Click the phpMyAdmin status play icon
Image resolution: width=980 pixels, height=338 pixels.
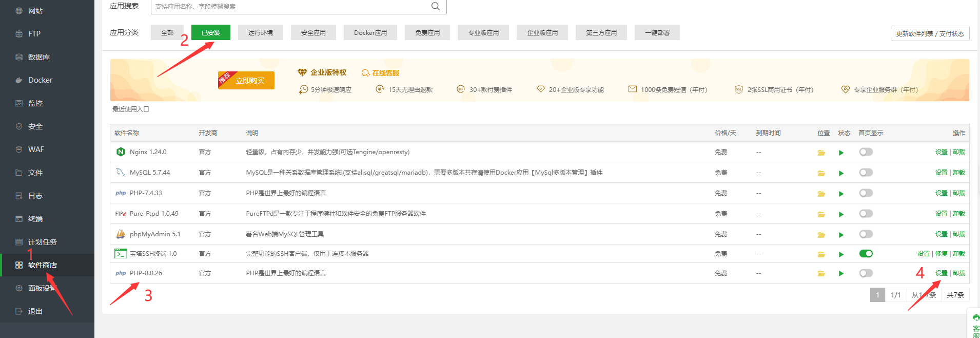(841, 235)
